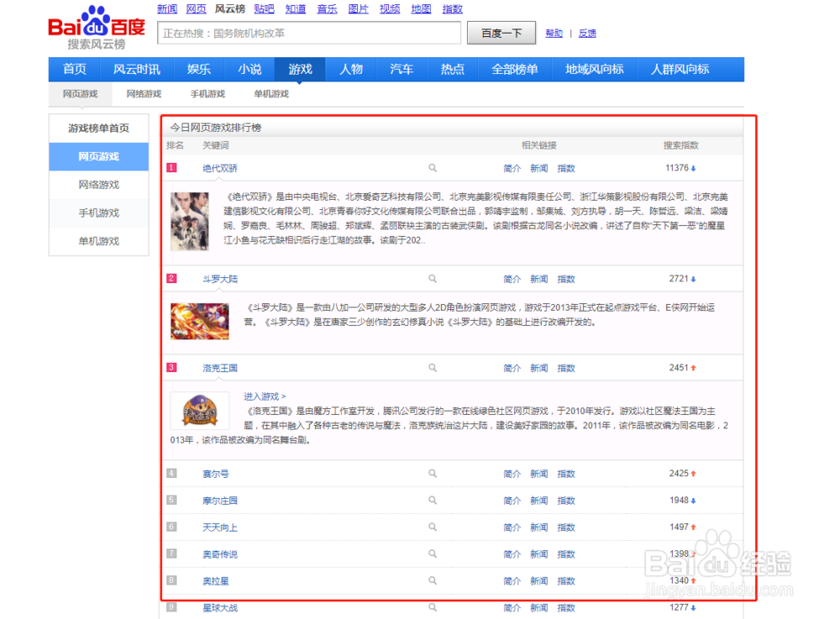Open 风云榜 in the top menu bar
The height and width of the screenshot is (619, 840).
tap(229, 8)
